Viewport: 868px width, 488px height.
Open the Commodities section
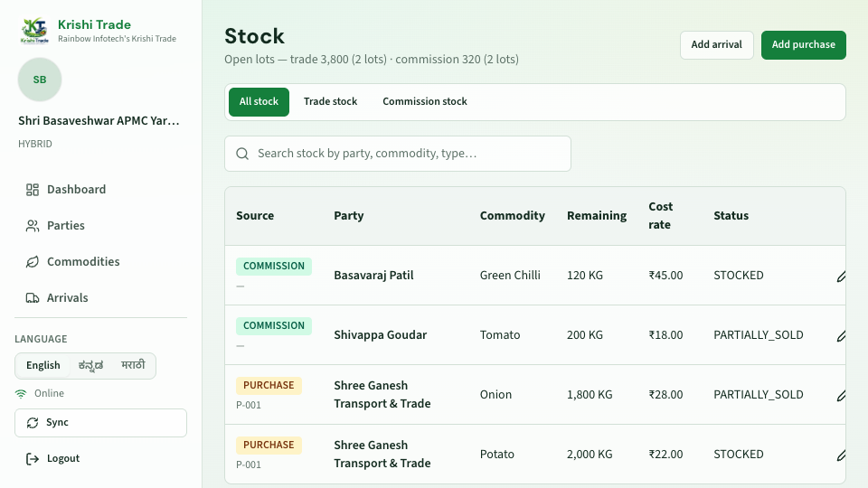[x=100, y=262]
